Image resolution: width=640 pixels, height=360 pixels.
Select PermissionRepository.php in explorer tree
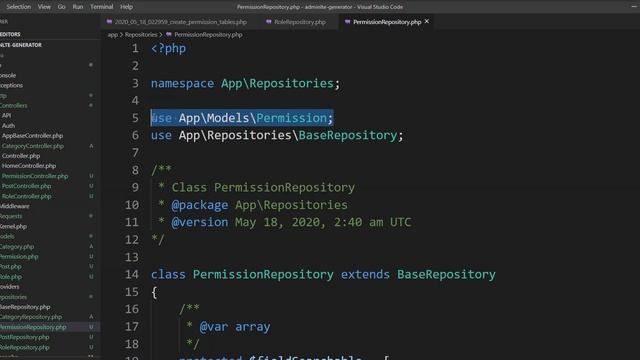tap(33, 327)
